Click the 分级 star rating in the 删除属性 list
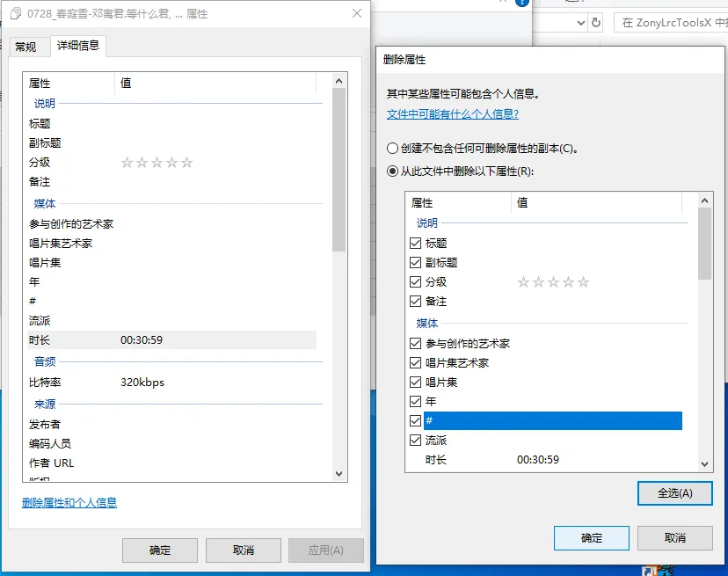 tap(553, 282)
